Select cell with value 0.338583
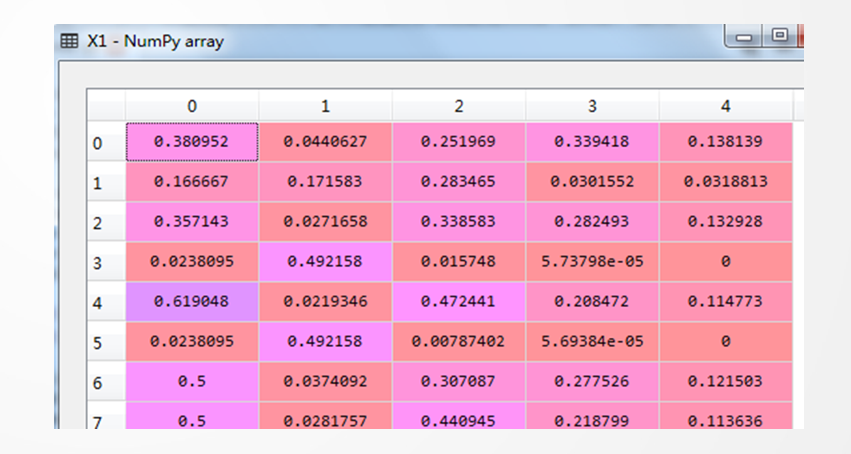The width and height of the screenshot is (851, 454). (459, 222)
